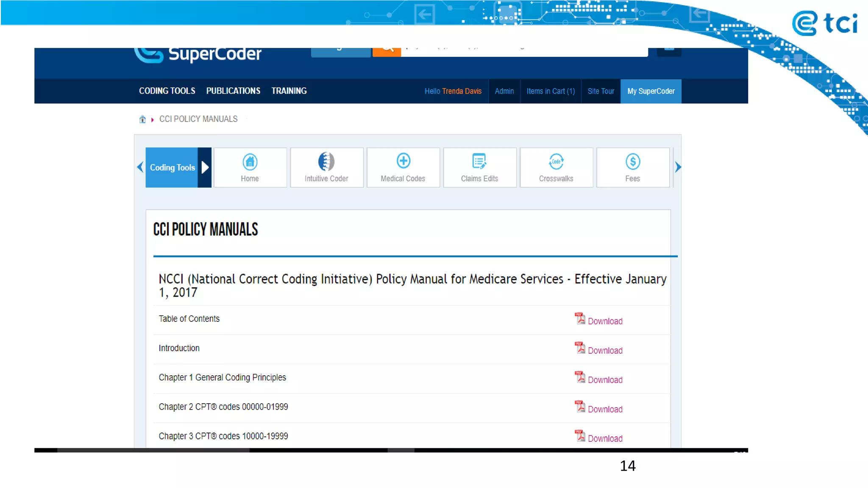Open the Crosswalks code icon
Image resolution: width=868 pixels, height=488 pixels.
coord(556,161)
